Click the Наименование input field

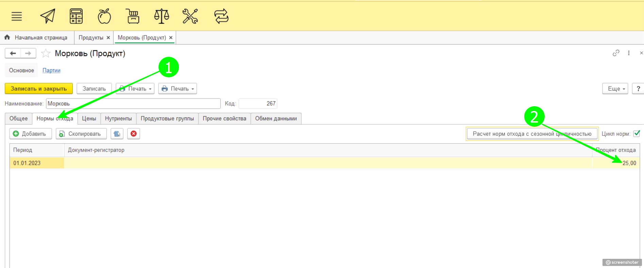133,104
